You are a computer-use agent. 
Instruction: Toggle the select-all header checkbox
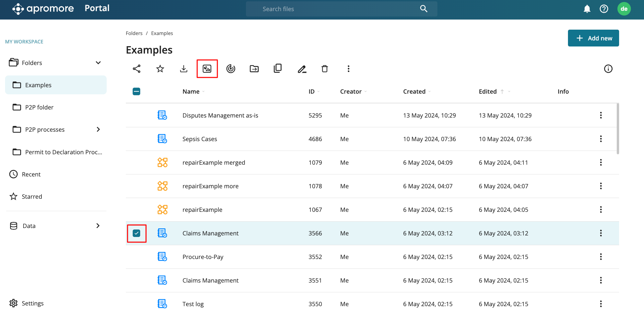(137, 91)
